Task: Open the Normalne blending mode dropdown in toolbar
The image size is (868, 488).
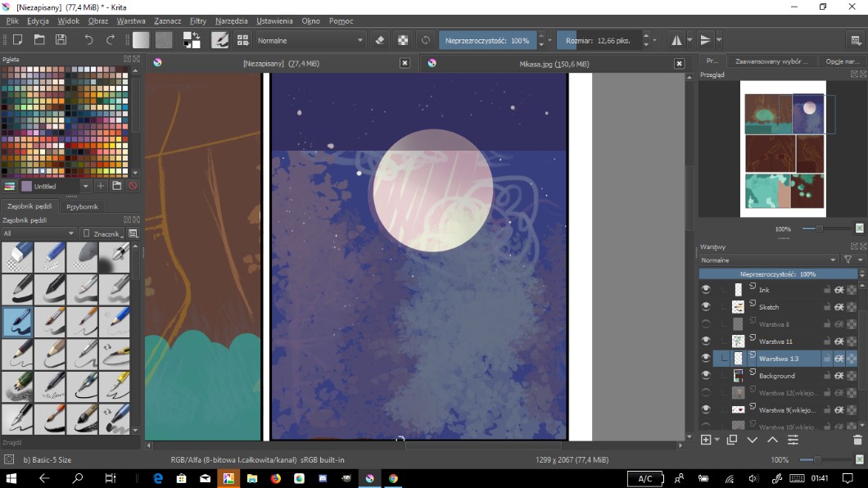Action: pyautogui.click(x=311, y=39)
